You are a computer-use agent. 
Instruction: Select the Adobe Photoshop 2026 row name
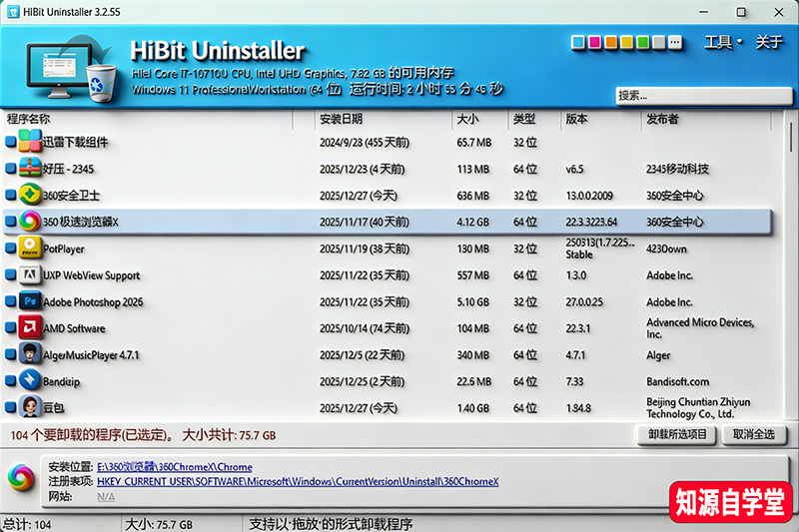[x=93, y=302]
